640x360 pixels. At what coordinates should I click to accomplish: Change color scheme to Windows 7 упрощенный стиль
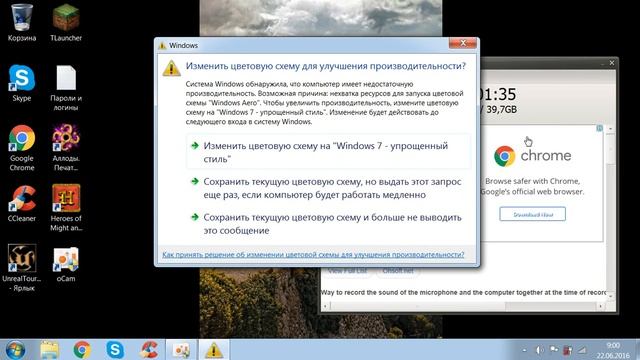(x=329, y=152)
